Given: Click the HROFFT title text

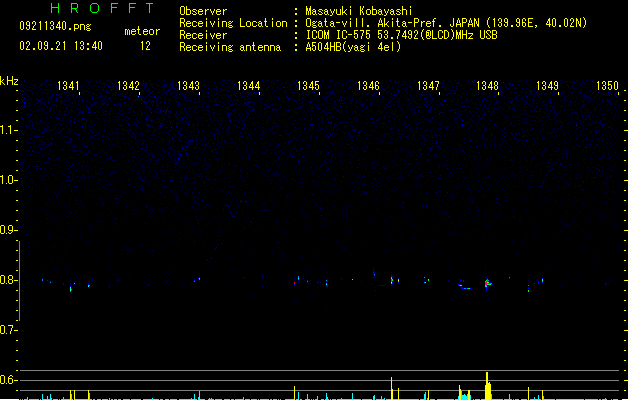Looking at the screenshot, I should coord(102,8).
